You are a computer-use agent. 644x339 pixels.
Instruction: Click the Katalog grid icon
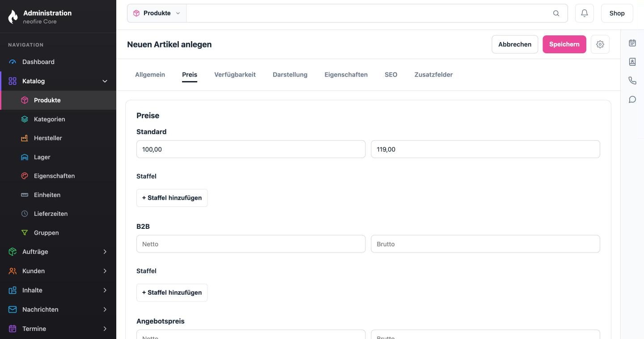pyautogui.click(x=13, y=81)
